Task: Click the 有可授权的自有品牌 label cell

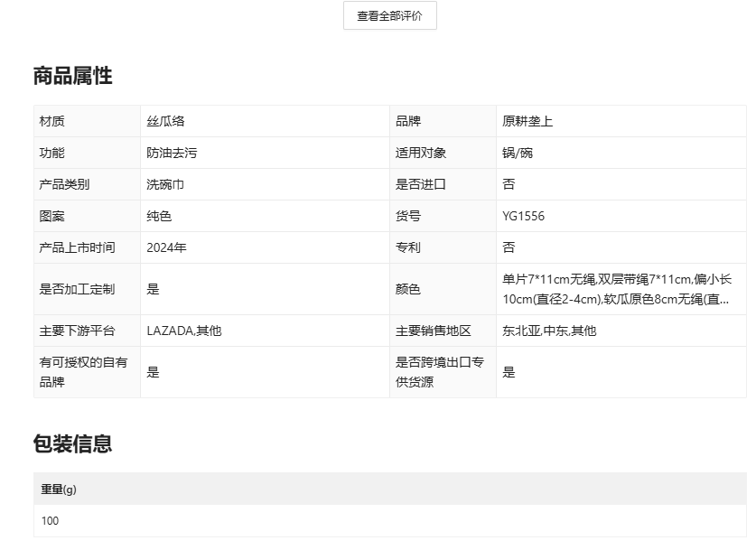Action: [x=83, y=372]
